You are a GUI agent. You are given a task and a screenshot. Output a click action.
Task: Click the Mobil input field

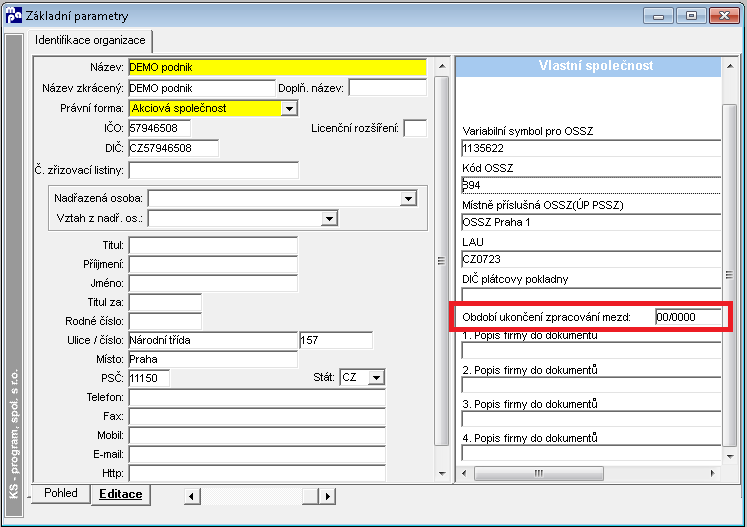pyautogui.click(x=257, y=436)
